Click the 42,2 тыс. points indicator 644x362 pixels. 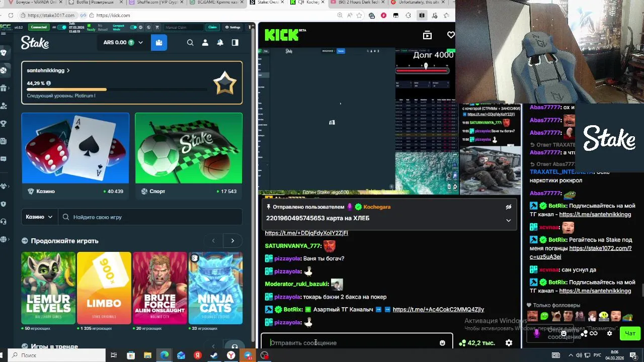pos(477,343)
